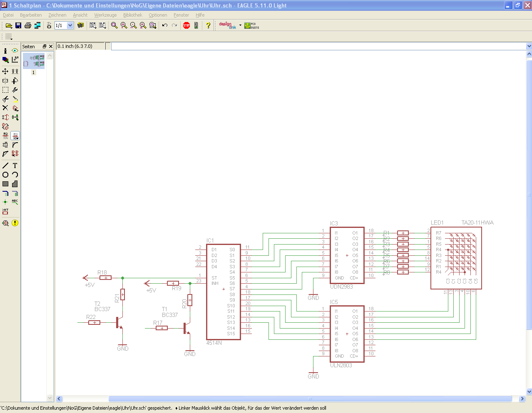
Task: Select the Change (wrench) tool
Action: coord(15,90)
